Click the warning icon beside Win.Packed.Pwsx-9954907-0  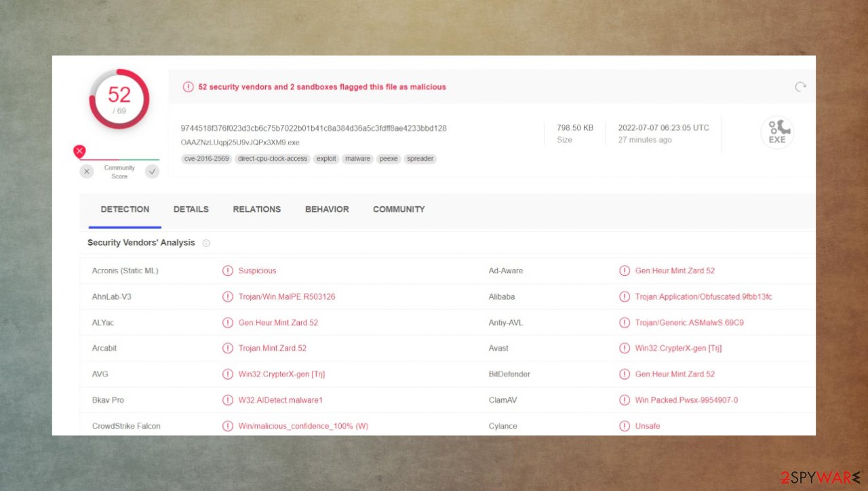click(x=625, y=400)
